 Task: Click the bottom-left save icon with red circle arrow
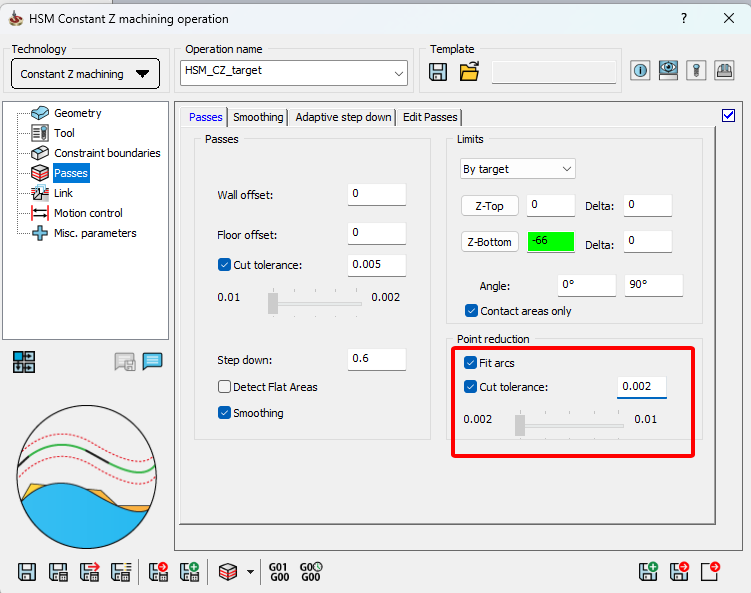pyautogui.click(x=158, y=572)
